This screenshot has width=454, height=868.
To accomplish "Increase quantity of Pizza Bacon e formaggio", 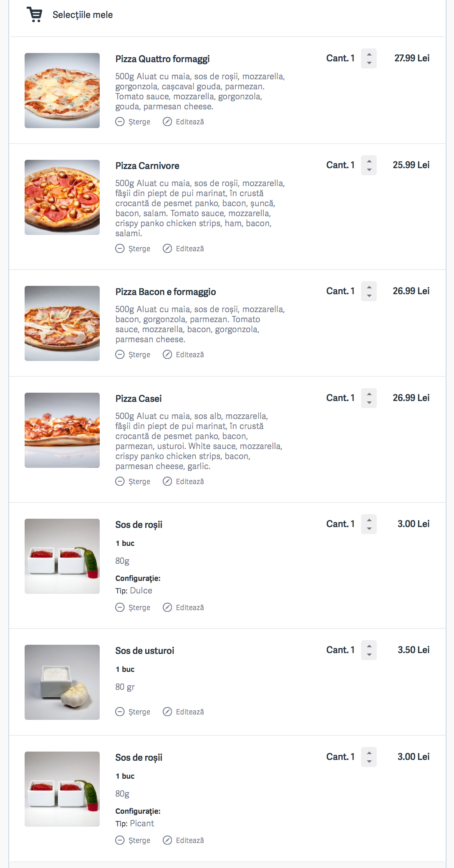I will pos(369,288).
